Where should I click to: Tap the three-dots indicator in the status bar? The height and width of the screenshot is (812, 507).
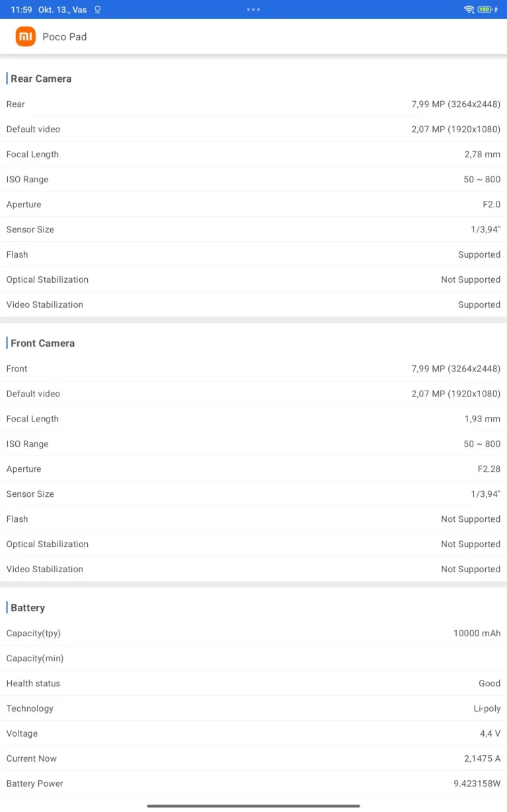(x=253, y=9)
